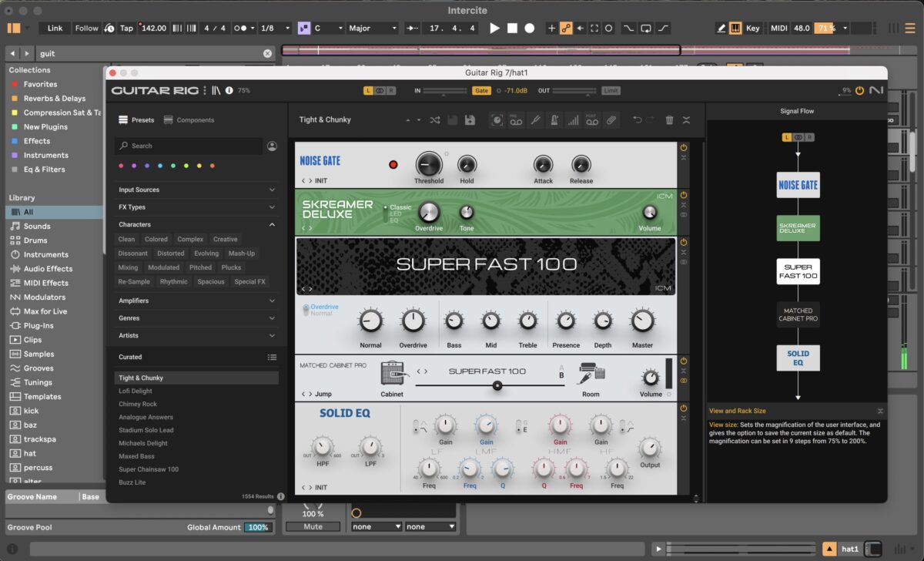Image resolution: width=924 pixels, height=561 pixels.
Task: Toggle Guitar Rig main power button
Action: click(860, 91)
